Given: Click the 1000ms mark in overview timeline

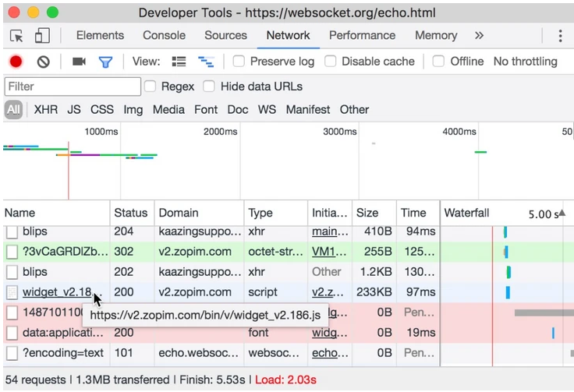Looking at the screenshot, I should tap(101, 132).
